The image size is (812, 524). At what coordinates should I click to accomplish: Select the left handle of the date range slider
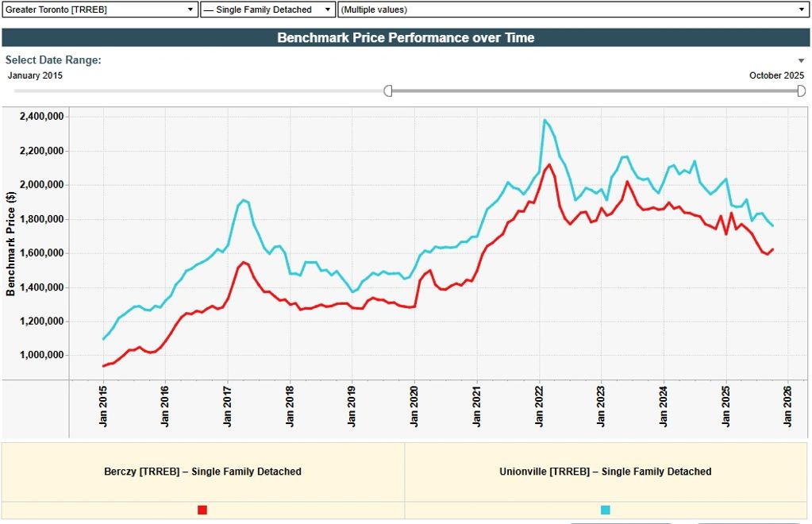[388, 91]
